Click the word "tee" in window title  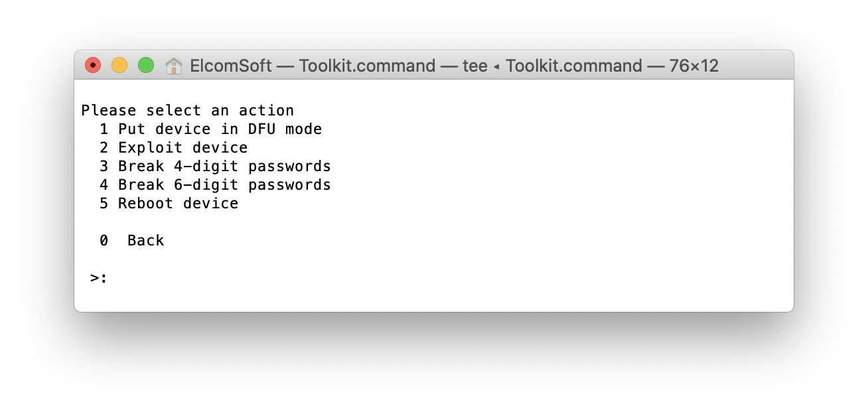pyautogui.click(x=474, y=66)
